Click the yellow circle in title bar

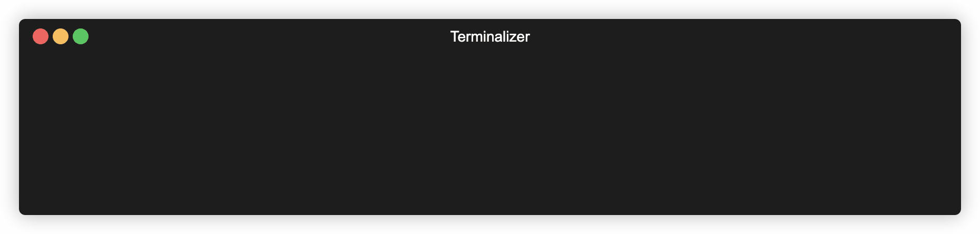pyautogui.click(x=61, y=36)
